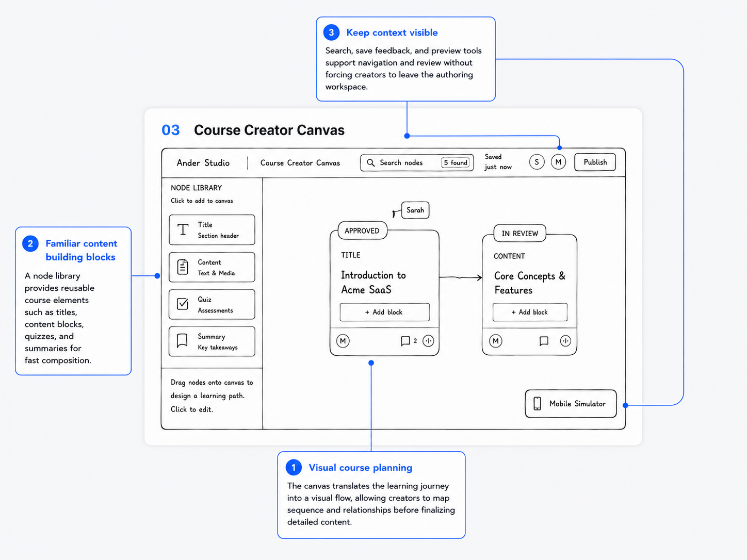Click the NODE LIBRARY heading
The width and height of the screenshot is (747, 560).
point(197,188)
